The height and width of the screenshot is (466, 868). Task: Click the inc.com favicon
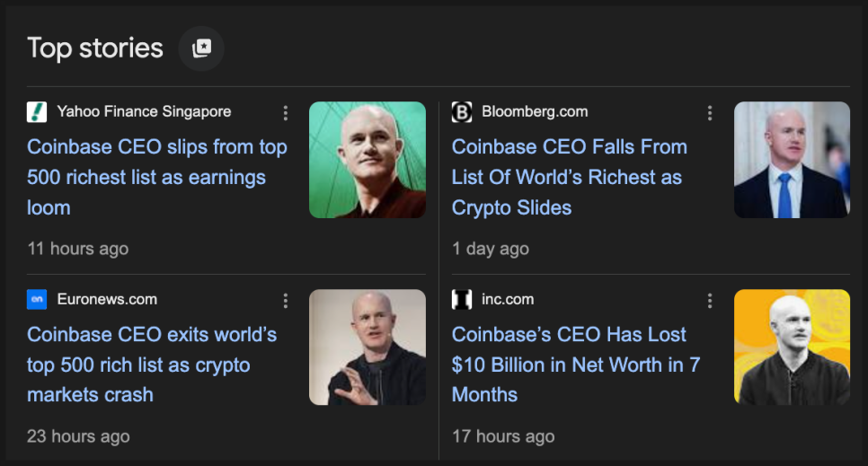[x=462, y=300]
